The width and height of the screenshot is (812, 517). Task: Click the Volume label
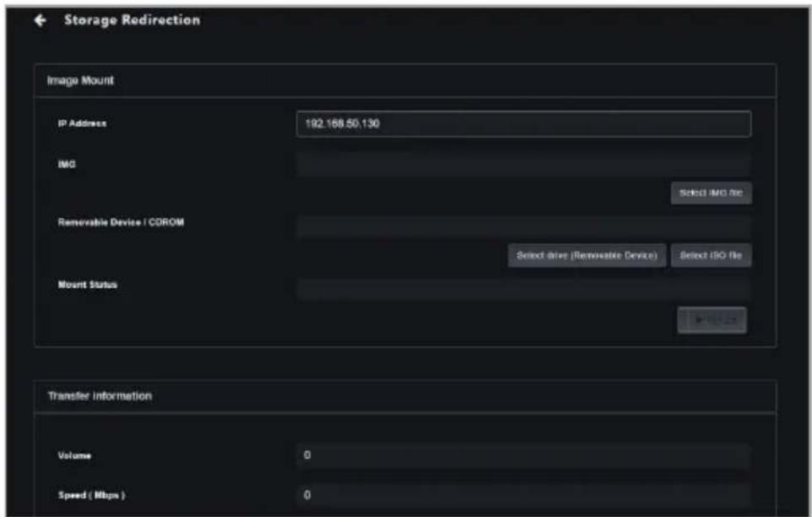(x=74, y=456)
